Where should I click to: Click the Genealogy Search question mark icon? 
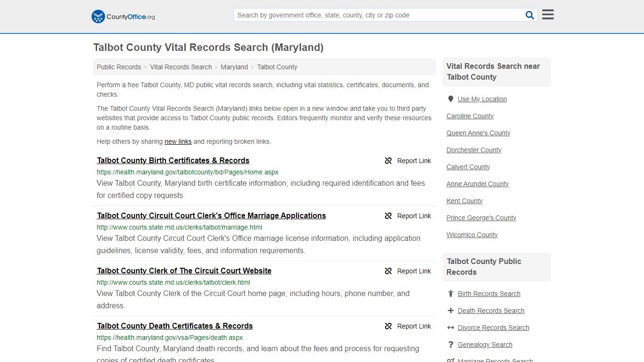point(451,345)
